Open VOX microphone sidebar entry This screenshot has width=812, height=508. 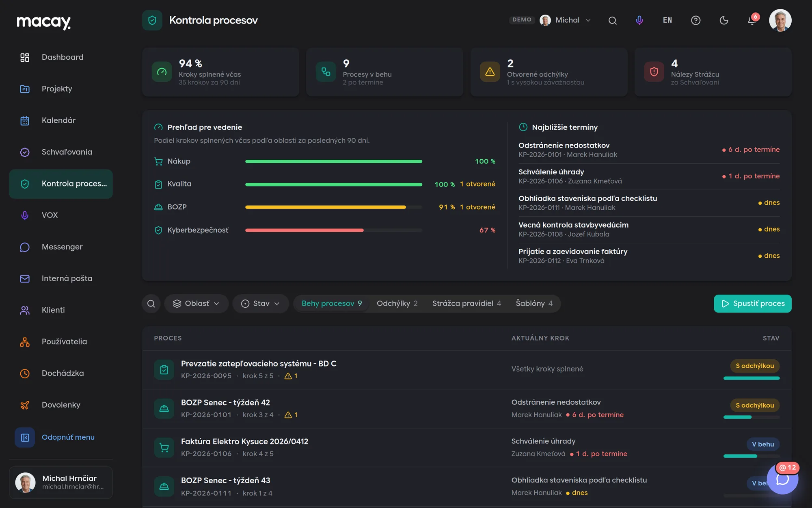[x=61, y=215]
